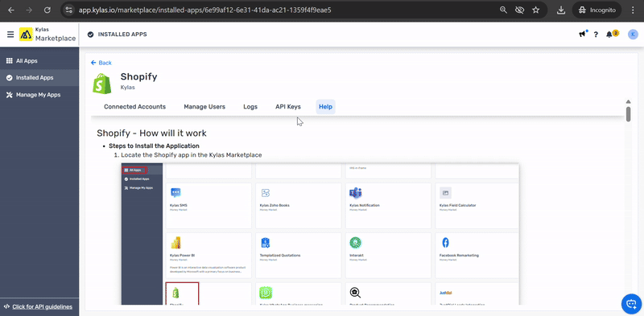This screenshot has height=316, width=644.
Task: Switch to Connected Accounts tab
Action: pyautogui.click(x=134, y=107)
